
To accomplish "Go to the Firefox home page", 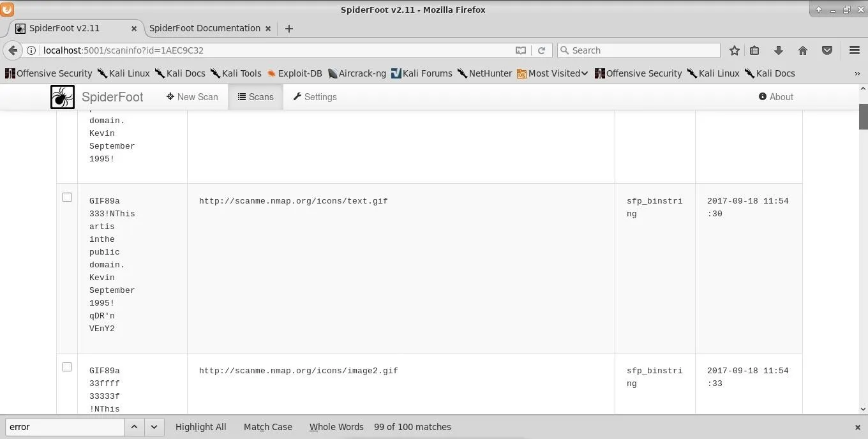I will (x=803, y=50).
